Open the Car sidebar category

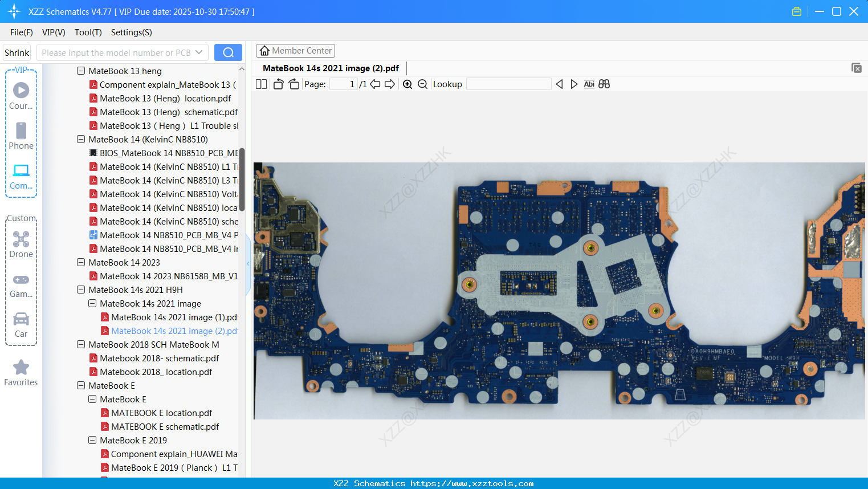click(21, 325)
